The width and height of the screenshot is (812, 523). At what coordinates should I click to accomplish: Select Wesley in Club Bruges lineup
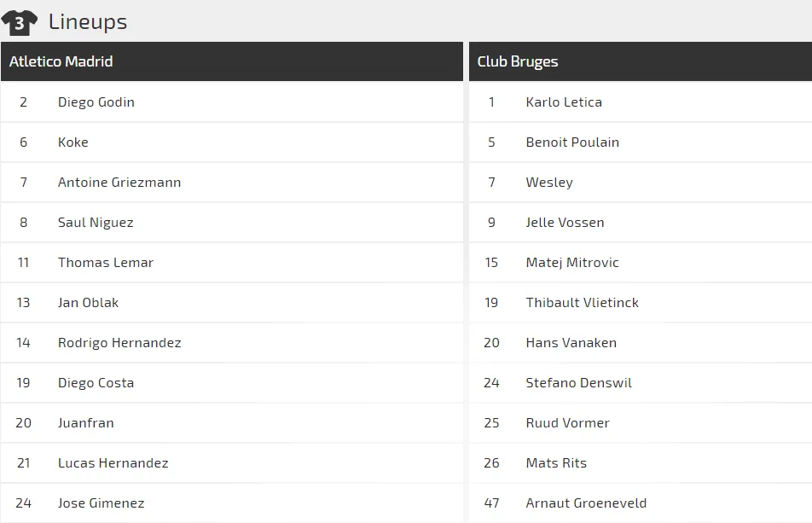[x=549, y=182]
